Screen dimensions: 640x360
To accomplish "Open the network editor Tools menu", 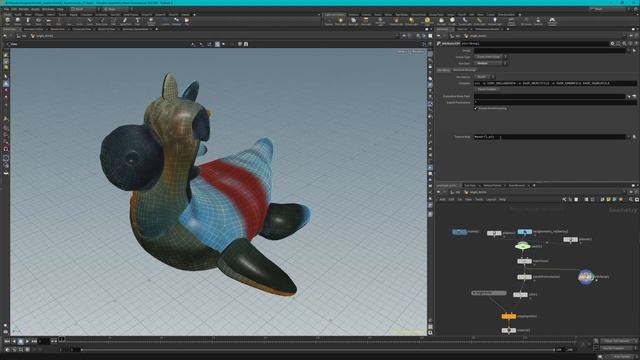I will point(479,200).
